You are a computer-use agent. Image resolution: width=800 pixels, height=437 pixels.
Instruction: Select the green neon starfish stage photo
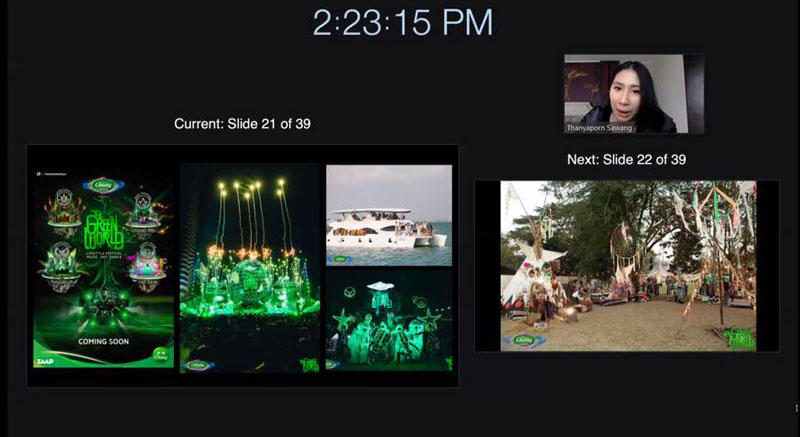[389, 320]
